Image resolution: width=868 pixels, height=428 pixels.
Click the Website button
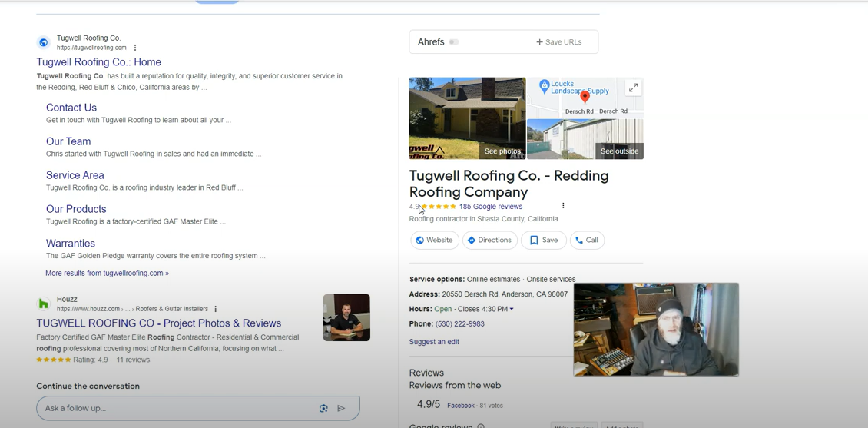[x=435, y=241]
